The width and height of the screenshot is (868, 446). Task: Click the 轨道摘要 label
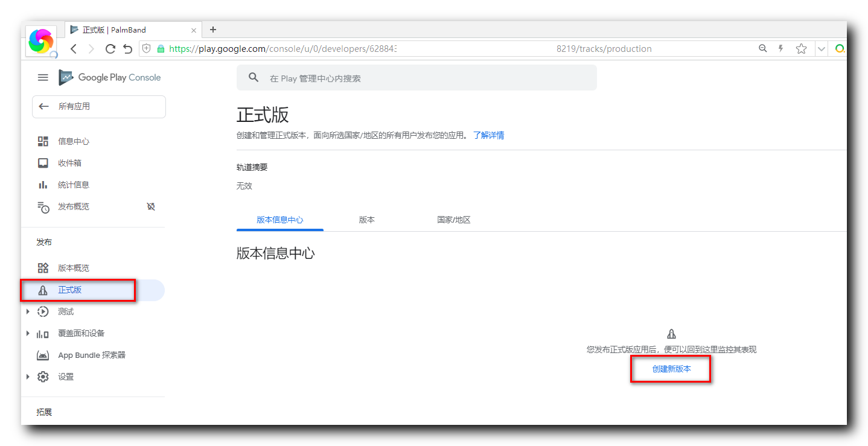tap(252, 167)
